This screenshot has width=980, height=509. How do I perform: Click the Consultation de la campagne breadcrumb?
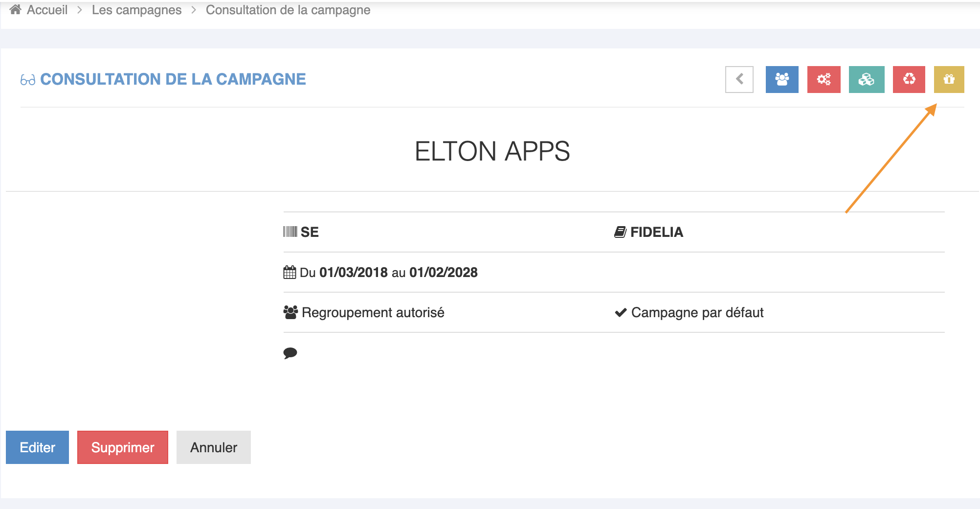click(x=288, y=10)
